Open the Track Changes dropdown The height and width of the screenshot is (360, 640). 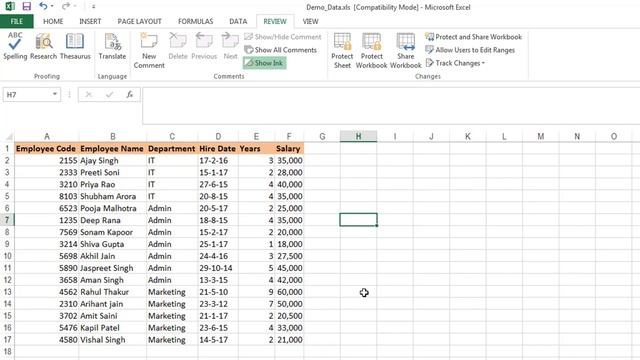455,63
